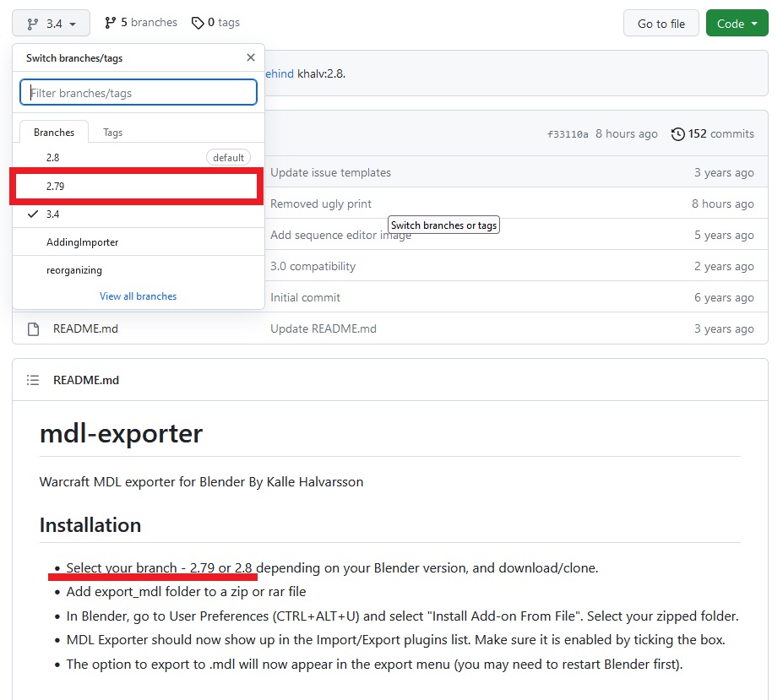The image size is (783, 700).
Task: Open the Removed ugly print commit message
Action: (321, 203)
